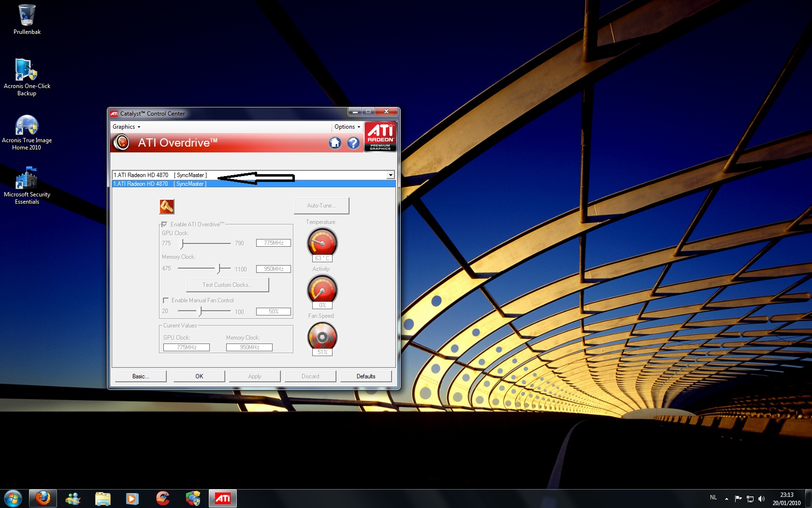
Task: Click the network tray icon
Action: coord(750,498)
